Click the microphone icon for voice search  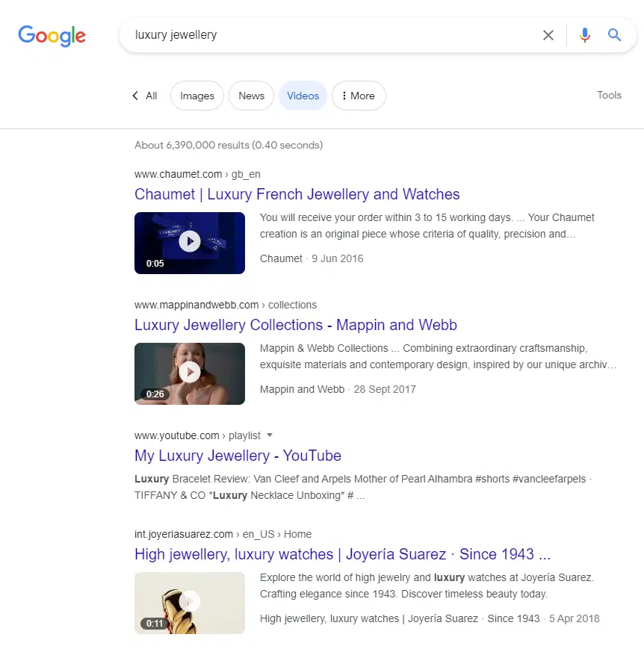pyautogui.click(x=585, y=35)
